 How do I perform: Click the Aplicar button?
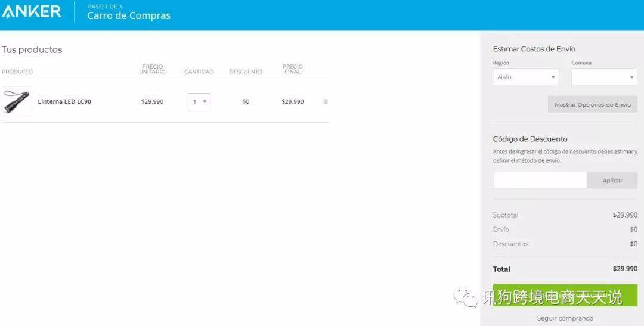612,180
